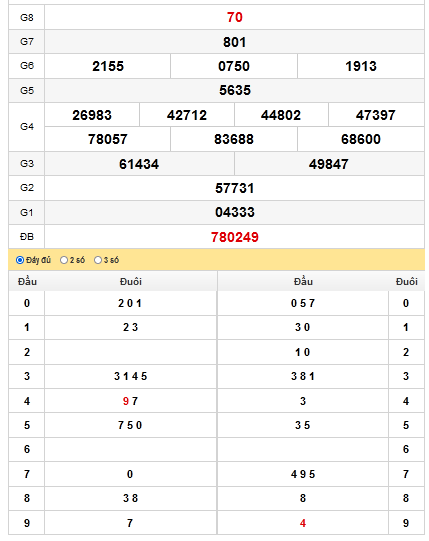Click tail digits '7 5 0' for head 5
The image size is (429, 541).
(x=130, y=425)
